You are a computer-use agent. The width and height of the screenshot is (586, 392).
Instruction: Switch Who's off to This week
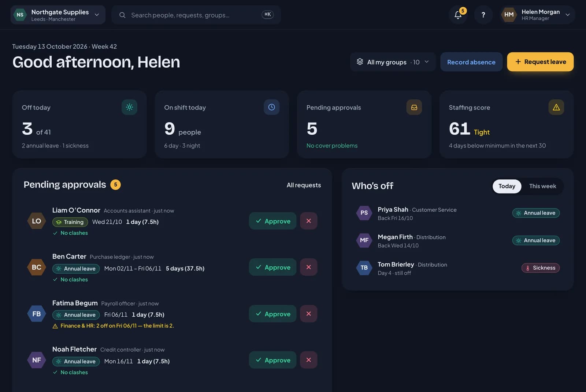point(542,186)
